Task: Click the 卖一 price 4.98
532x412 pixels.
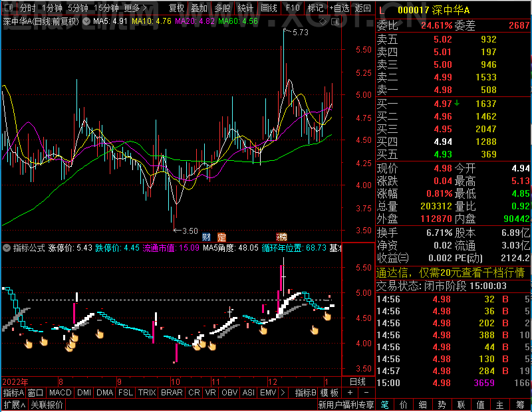Action: coord(443,90)
